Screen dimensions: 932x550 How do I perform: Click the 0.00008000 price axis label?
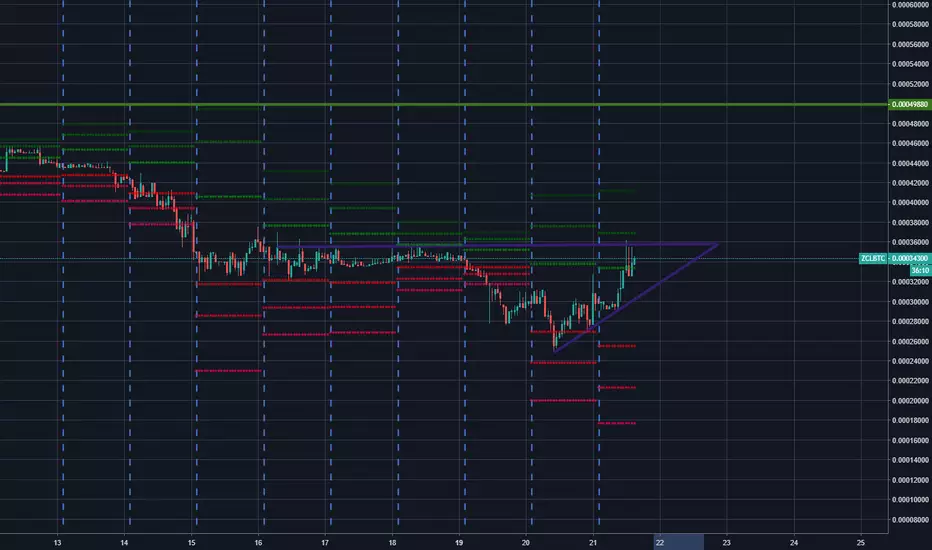909,520
